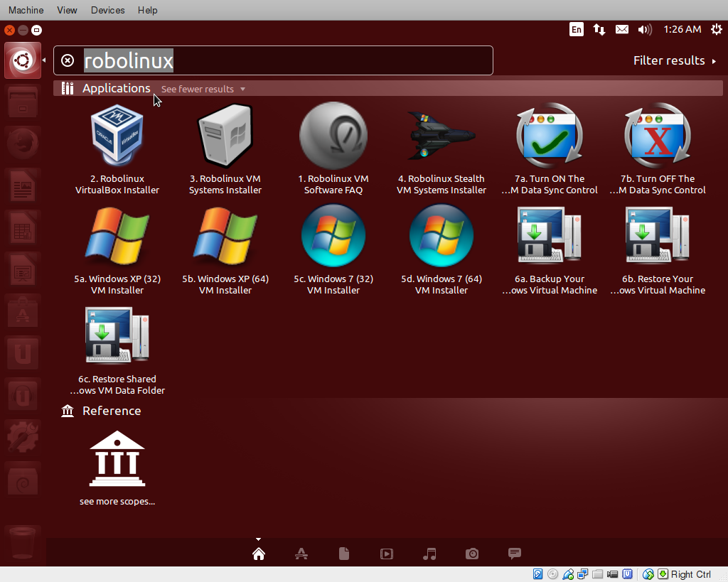This screenshot has height=582, width=728.
Task: Switch to the Files lens
Action: 344,554
